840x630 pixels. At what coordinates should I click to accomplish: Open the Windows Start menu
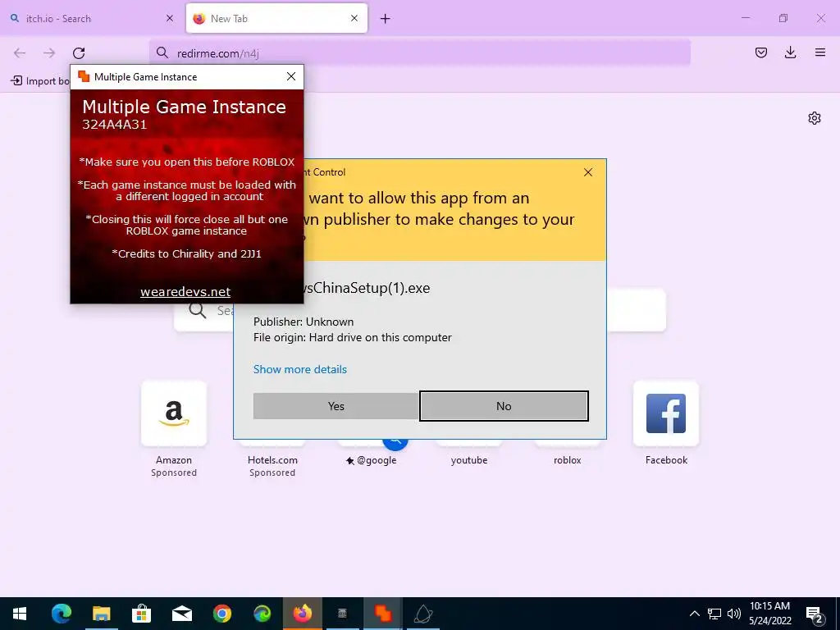[20, 614]
